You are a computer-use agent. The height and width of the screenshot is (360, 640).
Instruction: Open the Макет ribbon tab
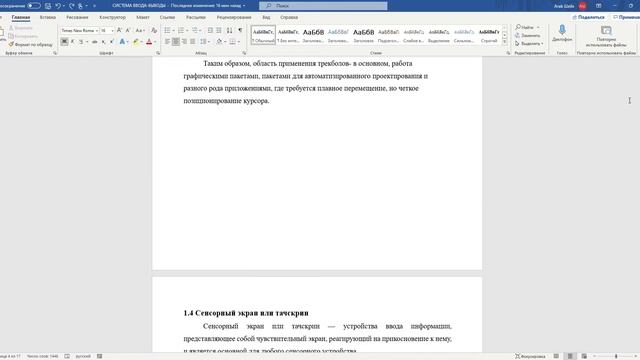(143, 18)
